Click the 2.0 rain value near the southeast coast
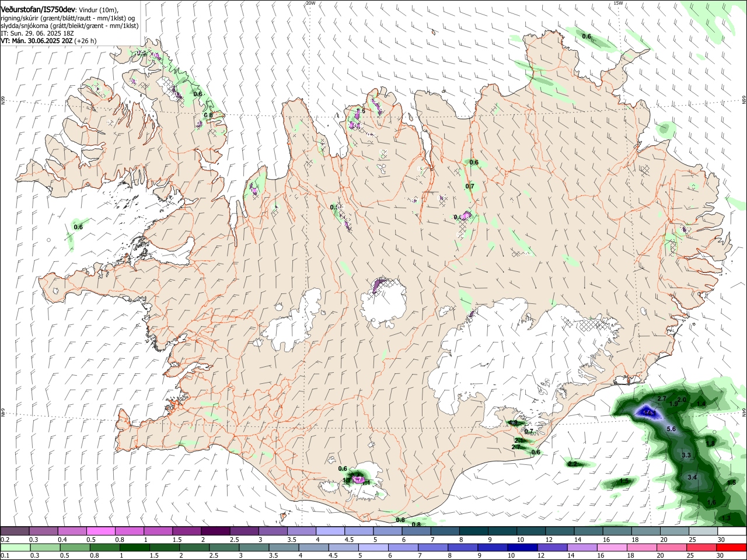 682,400
